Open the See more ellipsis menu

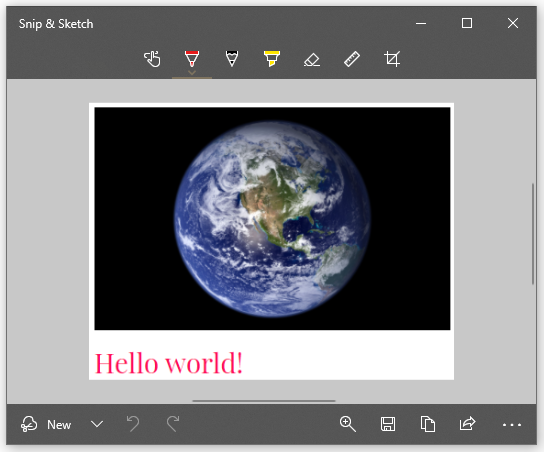tap(512, 425)
